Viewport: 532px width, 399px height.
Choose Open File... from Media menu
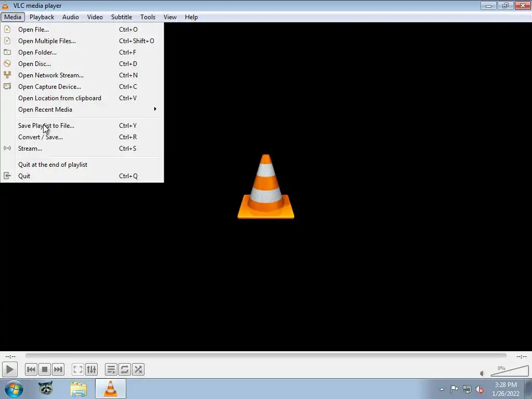click(82, 30)
